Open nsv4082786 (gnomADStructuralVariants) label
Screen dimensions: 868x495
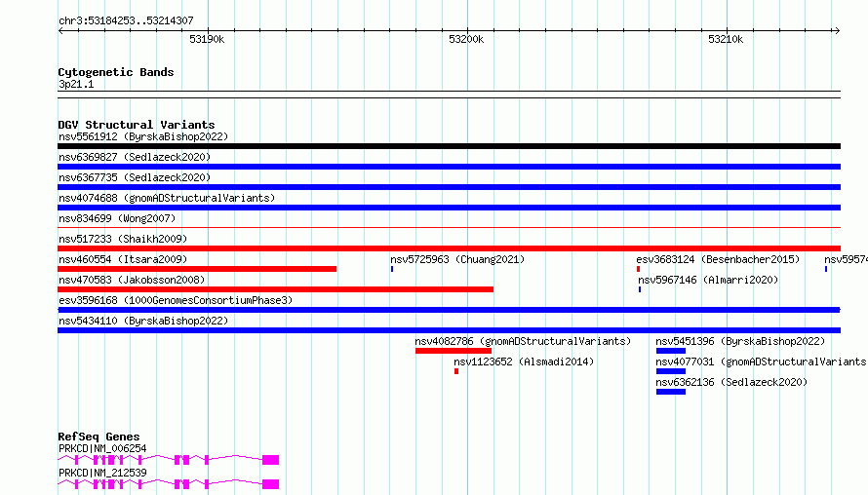(x=523, y=341)
